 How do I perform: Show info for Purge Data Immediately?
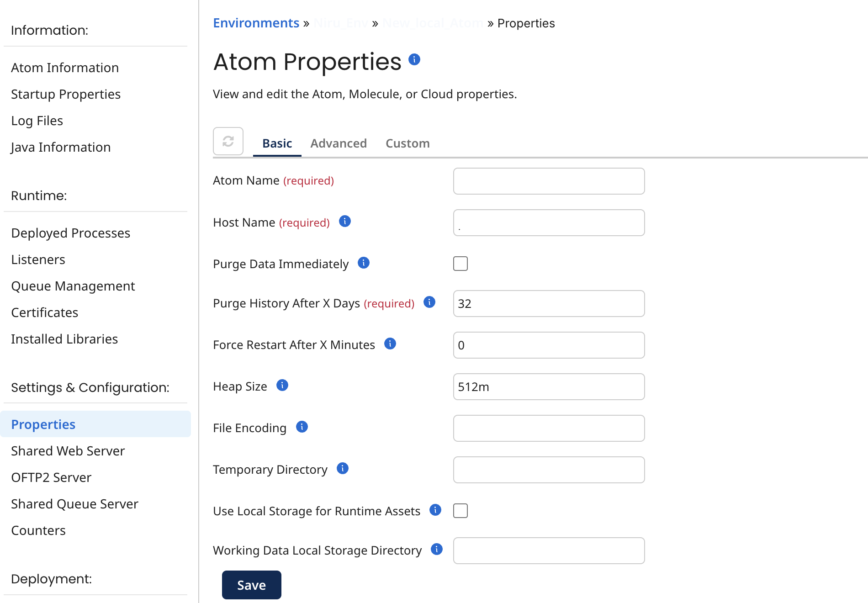pos(364,263)
